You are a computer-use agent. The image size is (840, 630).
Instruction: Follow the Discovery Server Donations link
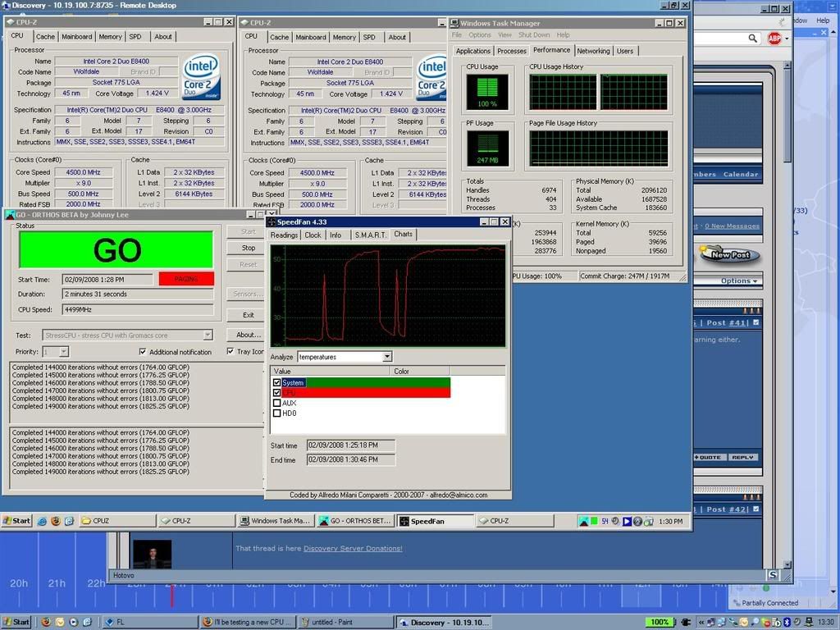(x=353, y=548)
